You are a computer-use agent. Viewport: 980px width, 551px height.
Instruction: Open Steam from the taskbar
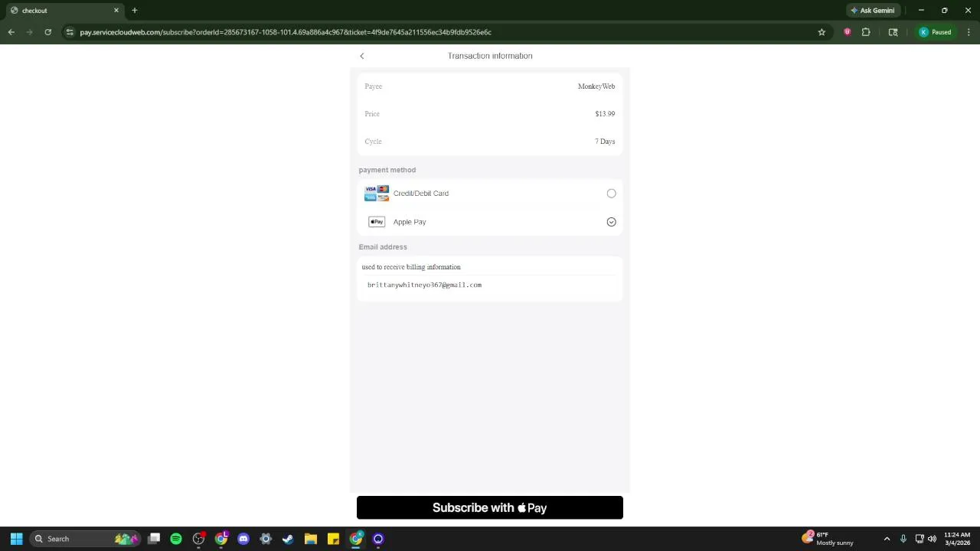(288, 539)
